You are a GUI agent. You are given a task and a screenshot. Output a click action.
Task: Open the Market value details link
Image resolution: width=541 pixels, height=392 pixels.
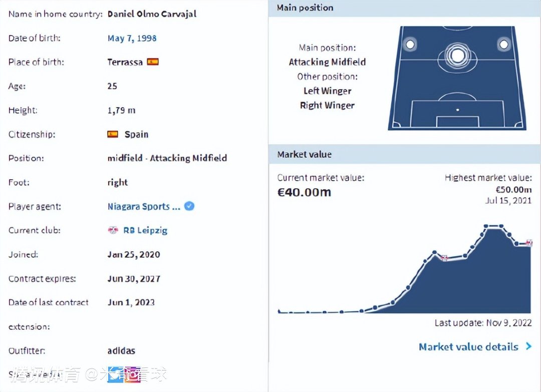pos(468,346)
